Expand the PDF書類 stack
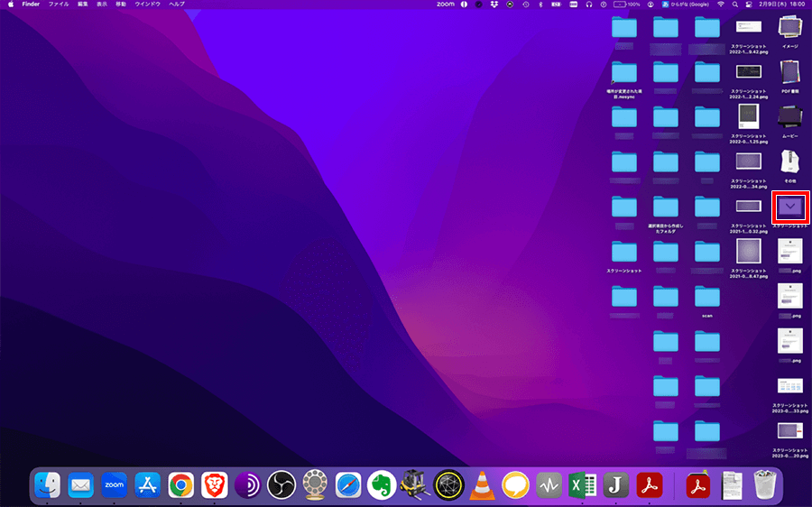 click(789, 71)
